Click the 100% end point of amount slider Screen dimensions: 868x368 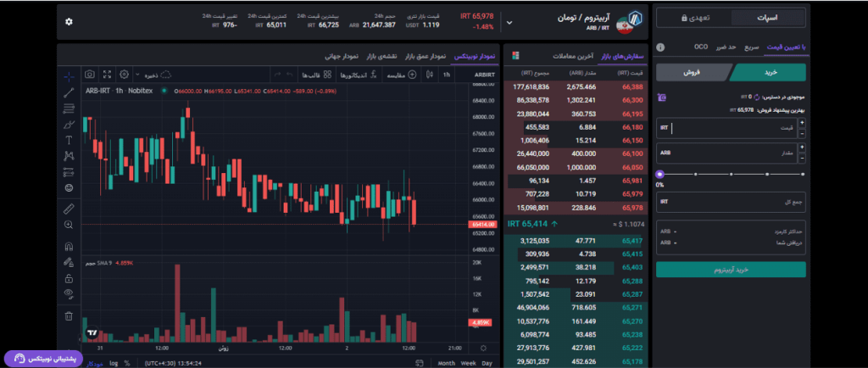[804, 175]
